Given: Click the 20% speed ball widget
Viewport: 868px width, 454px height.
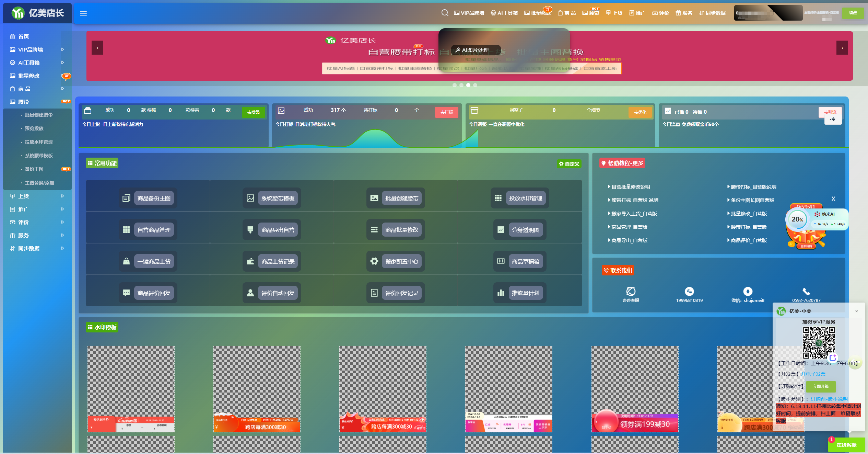Looking at the screenshot, I should click(797, 219).
